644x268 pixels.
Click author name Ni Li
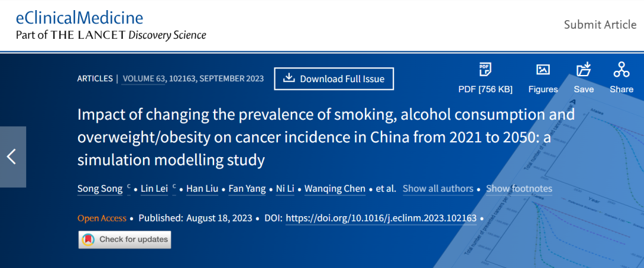pyautogui.click(x=286, y=189)
